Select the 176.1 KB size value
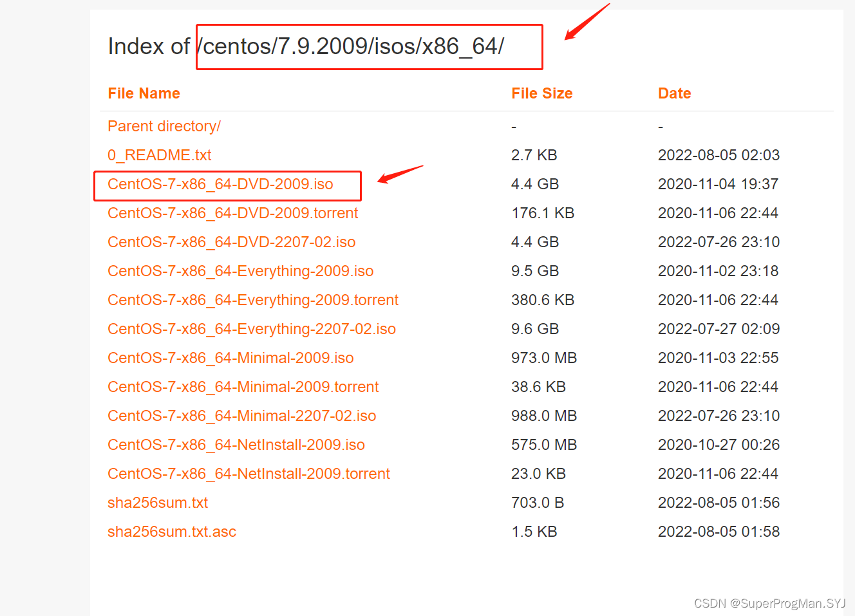This screenshot has height=616, width=855. pos(543,213)
